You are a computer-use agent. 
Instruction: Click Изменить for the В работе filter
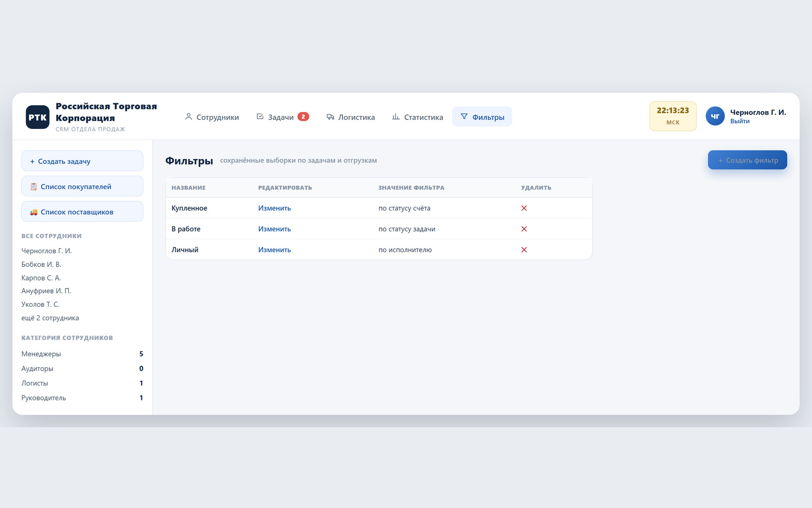[x=274, y=229]
